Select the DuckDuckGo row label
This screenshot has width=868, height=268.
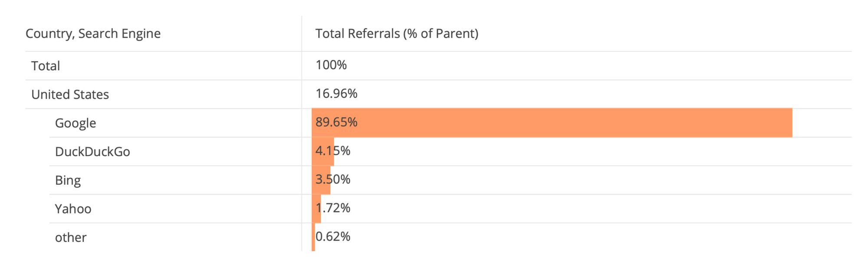92,152
